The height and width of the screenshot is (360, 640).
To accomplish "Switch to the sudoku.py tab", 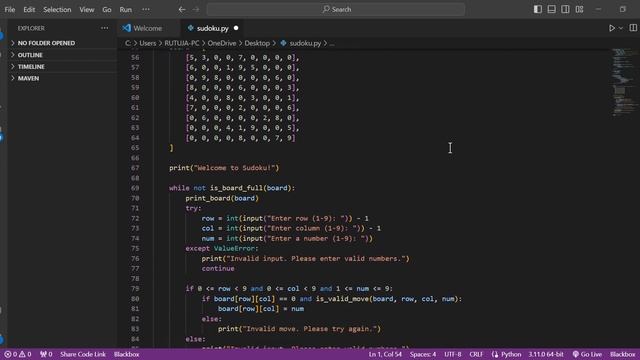I will click(213, 28).
